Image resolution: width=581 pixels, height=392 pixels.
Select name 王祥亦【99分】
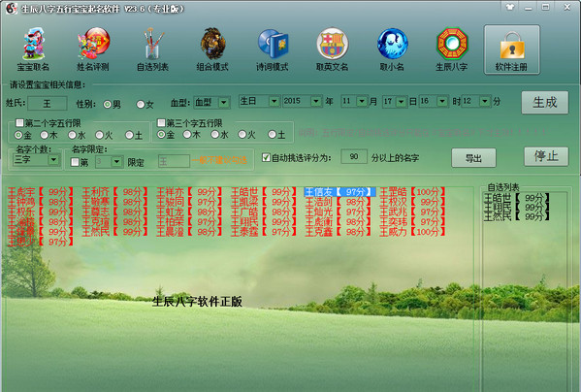tap(189, 192)
